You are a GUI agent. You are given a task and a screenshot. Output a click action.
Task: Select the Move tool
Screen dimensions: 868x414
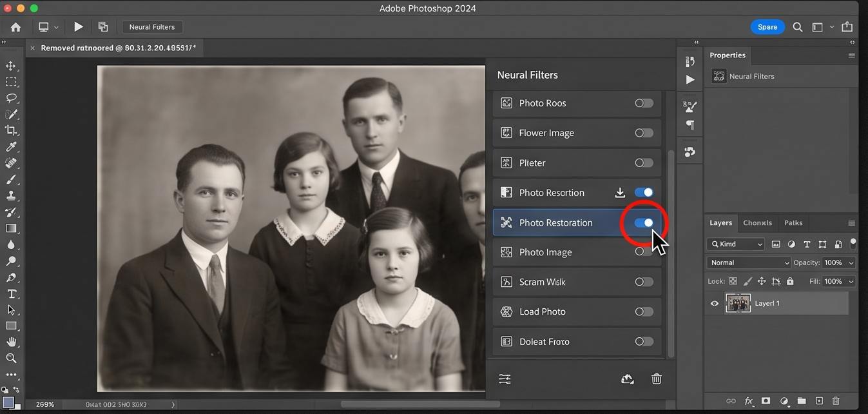click(x=11, y=66)
